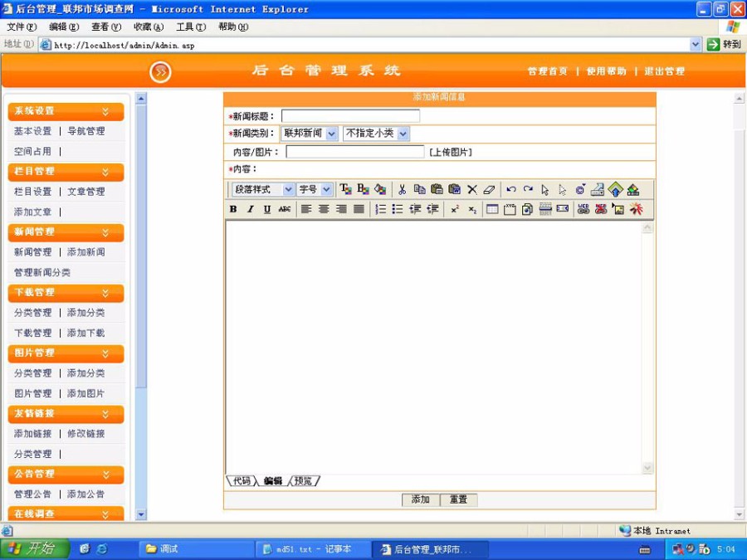
Task: Set text foreground color icon
Action: point(345,189)
